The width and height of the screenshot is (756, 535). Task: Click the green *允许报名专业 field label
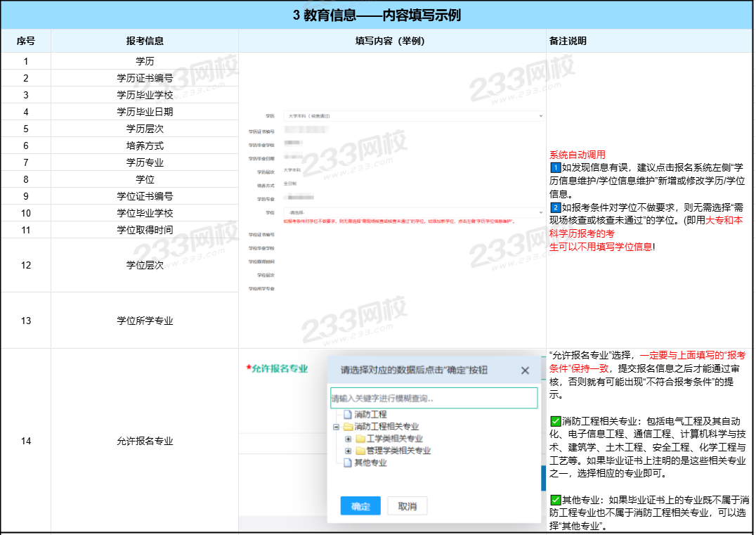[x=278, y=368]
